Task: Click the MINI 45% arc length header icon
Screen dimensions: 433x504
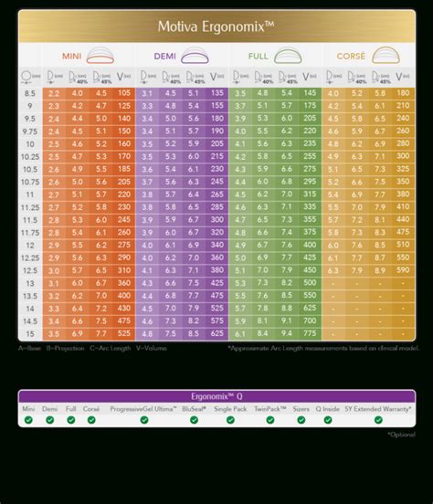Action: point(101,78)
